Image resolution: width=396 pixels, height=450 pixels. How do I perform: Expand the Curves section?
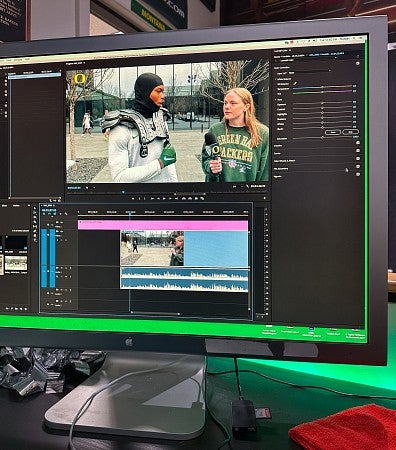tap(277, 153)
